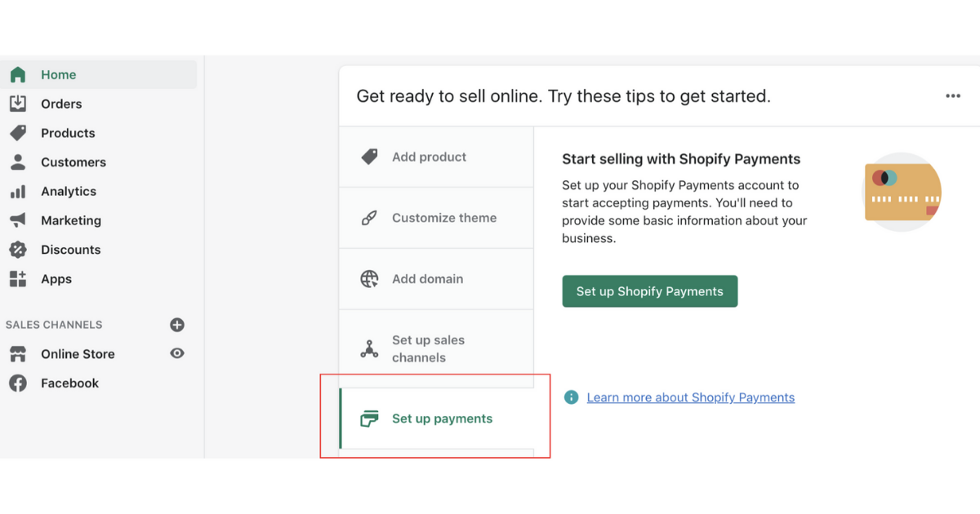The height and width of the screenshot is (514, 980).
Task: Follow Learn more about Shopify Payments link
Action: click(x=690, y=397)
